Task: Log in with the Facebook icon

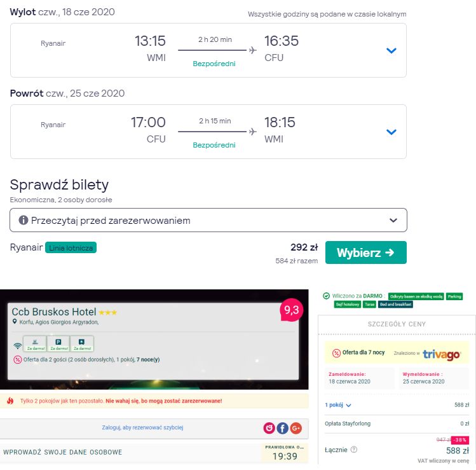Action: point(282,428)
